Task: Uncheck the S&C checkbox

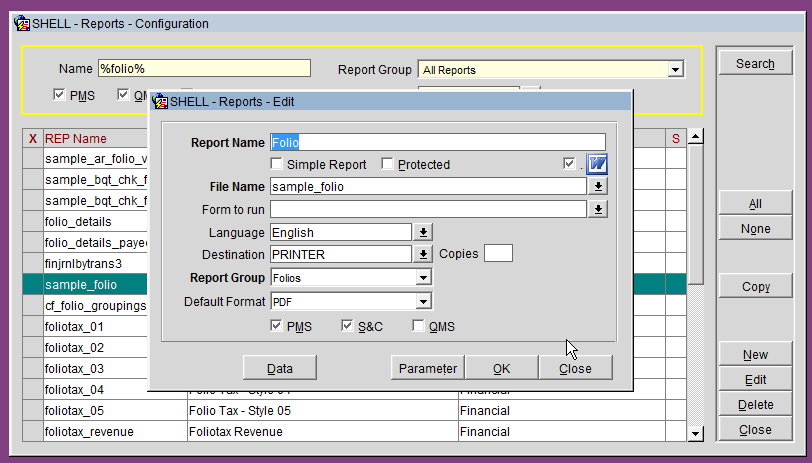Action: pyautogui.click(x=348, y=326)
